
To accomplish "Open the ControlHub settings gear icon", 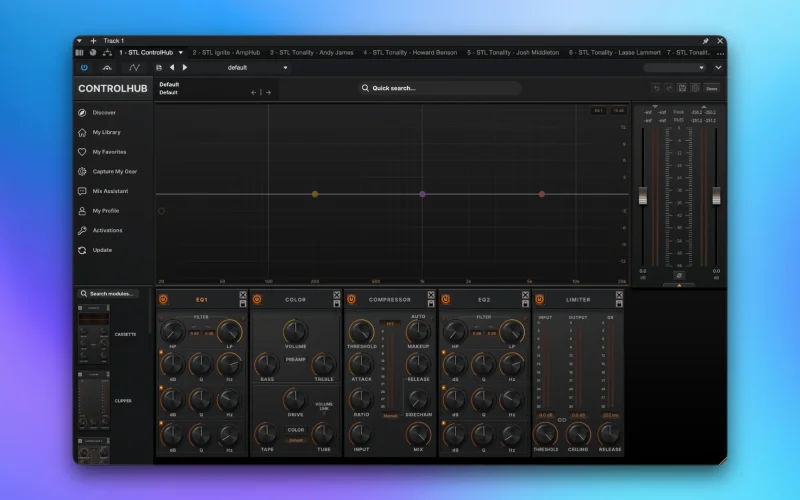I will 695,88.
